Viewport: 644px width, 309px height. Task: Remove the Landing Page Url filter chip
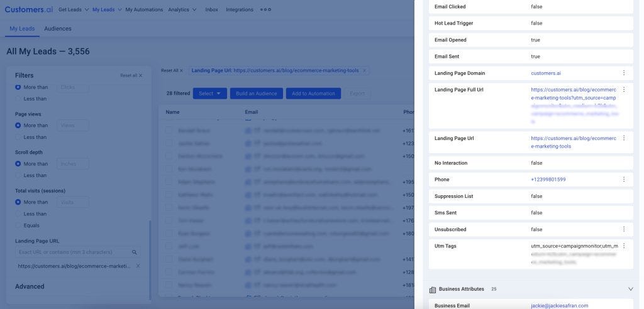364,70
